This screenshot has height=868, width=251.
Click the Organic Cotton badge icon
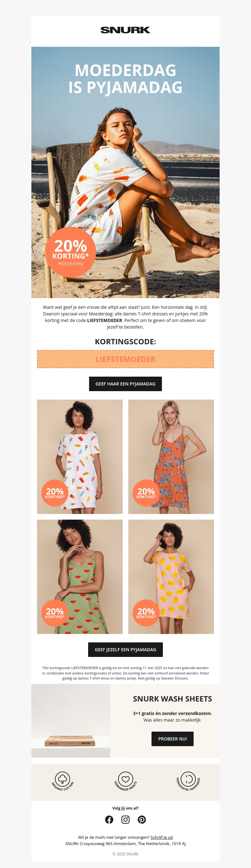[x=62, y=781]
